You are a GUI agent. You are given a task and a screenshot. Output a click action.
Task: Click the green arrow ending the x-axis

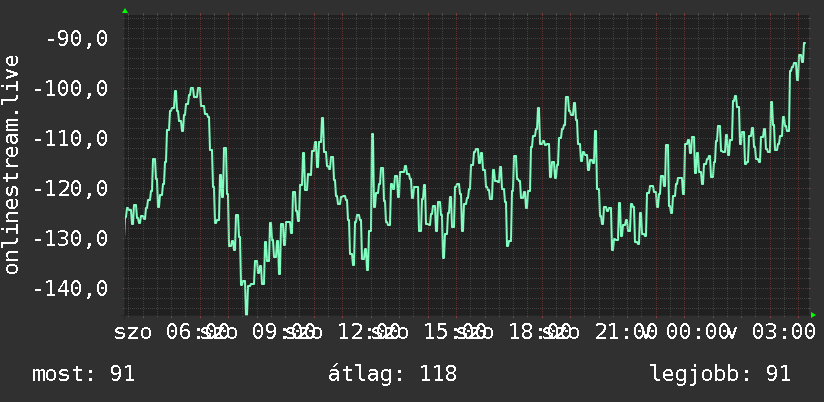(813, 315)
